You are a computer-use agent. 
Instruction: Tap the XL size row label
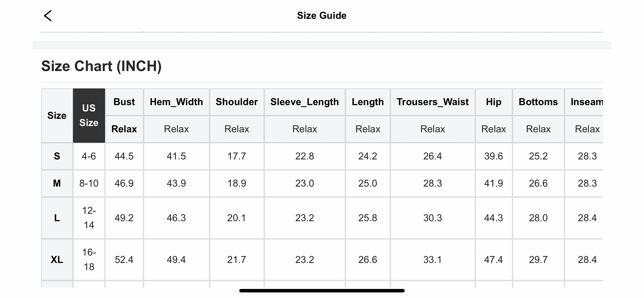click(57, 260)
